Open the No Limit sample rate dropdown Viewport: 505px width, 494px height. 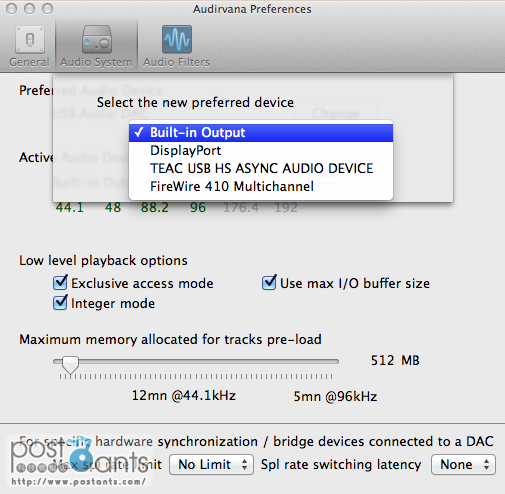211,464
